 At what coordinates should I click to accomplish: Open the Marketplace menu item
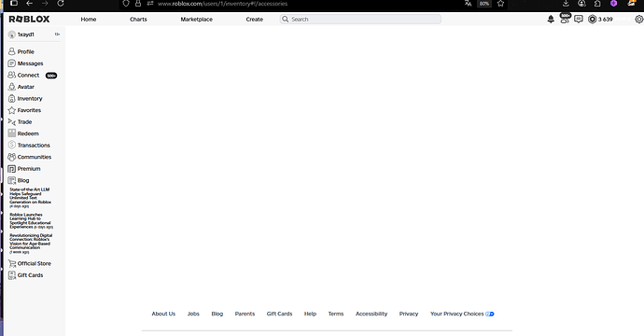[x=197, y=20]
